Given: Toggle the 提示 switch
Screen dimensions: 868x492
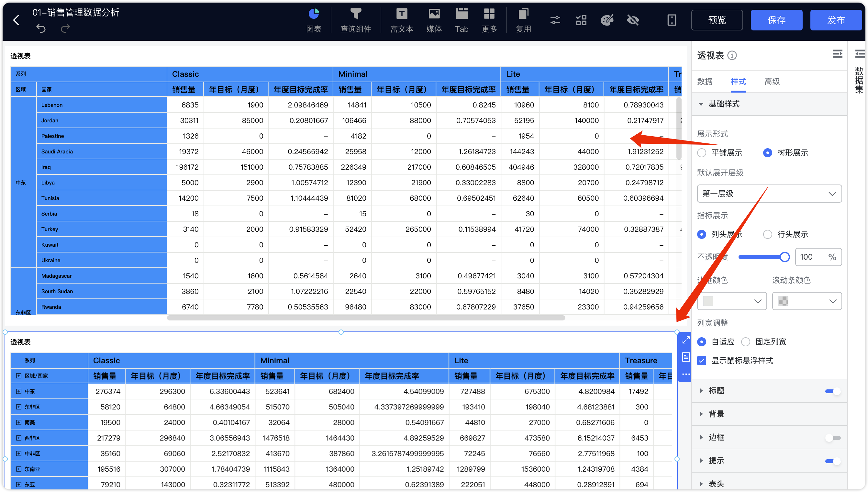Looking at the screenshot, I should point(832,461).
